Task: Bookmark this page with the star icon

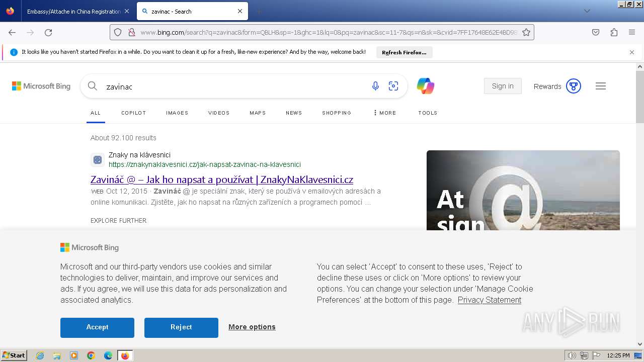Action: [526, 32]
